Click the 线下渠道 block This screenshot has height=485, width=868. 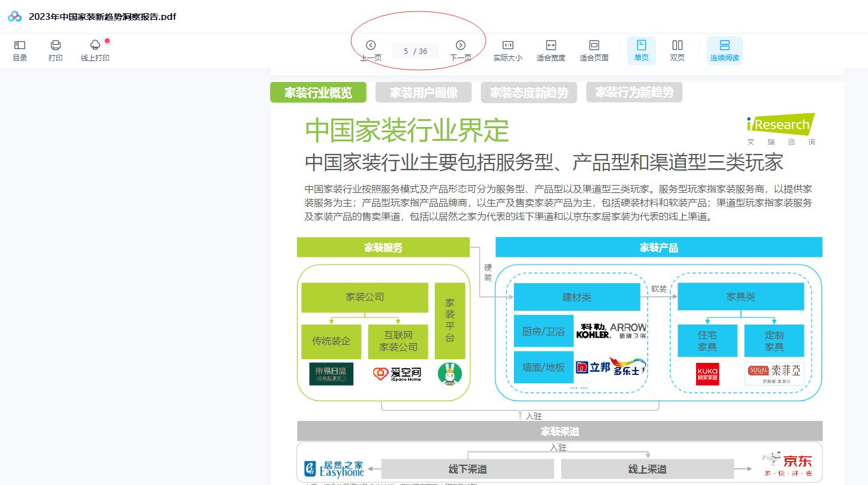pos(467,469)
